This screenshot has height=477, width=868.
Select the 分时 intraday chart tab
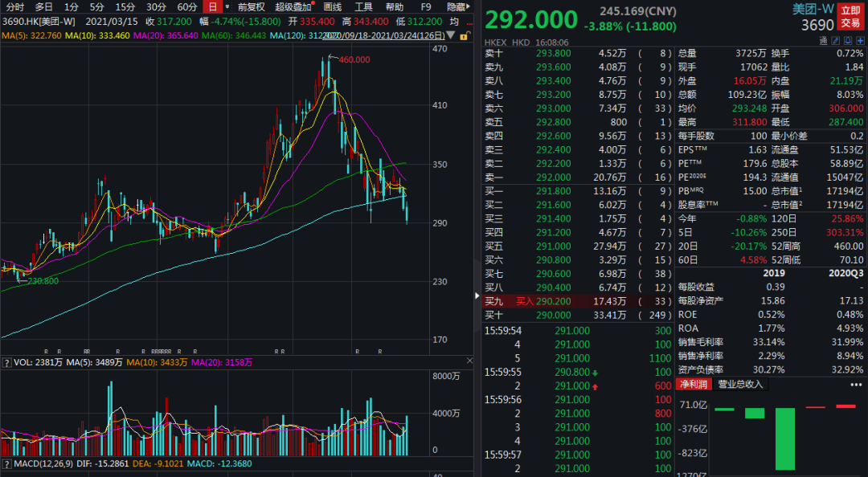click(15, 6)
